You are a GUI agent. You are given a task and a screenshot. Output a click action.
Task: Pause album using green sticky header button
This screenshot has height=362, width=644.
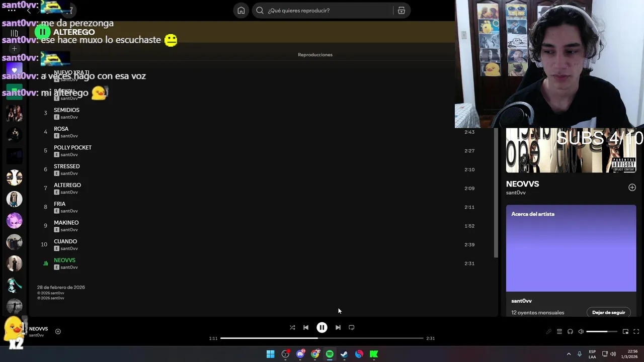(42, 32)
